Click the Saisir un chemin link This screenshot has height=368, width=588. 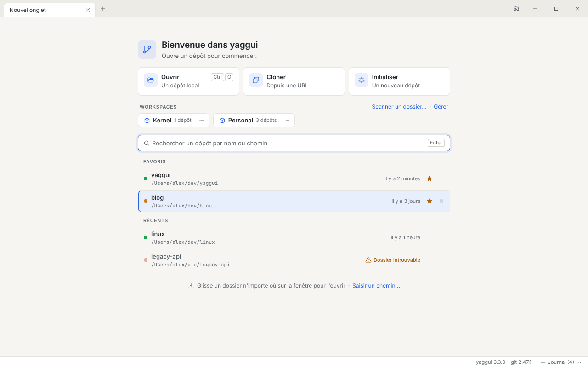coord(376,286)
